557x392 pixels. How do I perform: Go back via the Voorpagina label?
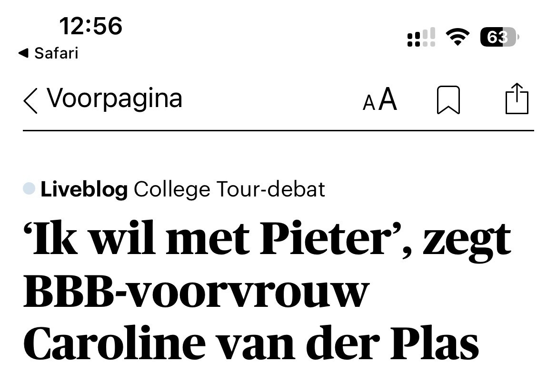114,98
